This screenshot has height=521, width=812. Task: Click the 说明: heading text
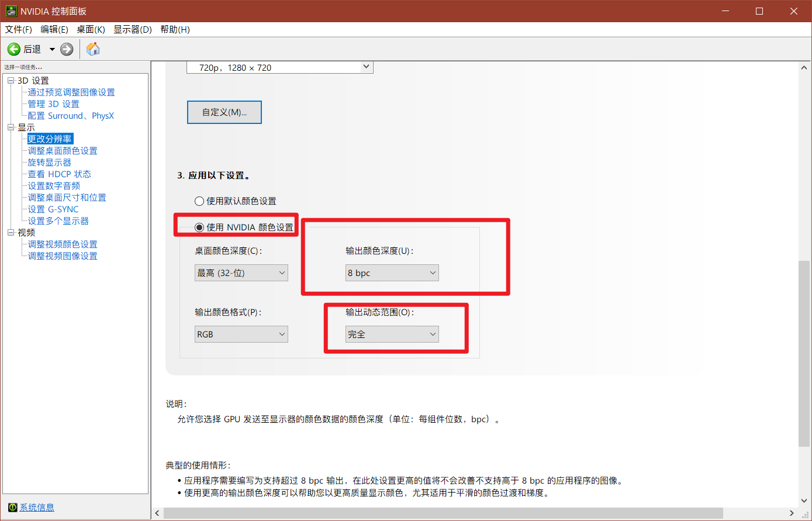tap(176, 404)
